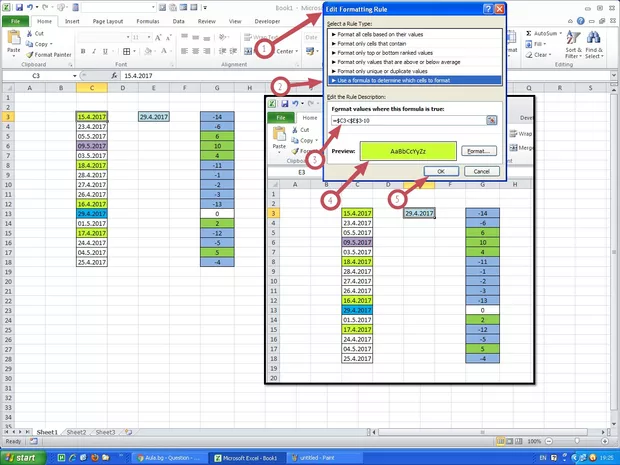The image size is (620, 465).
Task: Expand the formula bar with the right-edge chevron
Action: coord(614,75)
